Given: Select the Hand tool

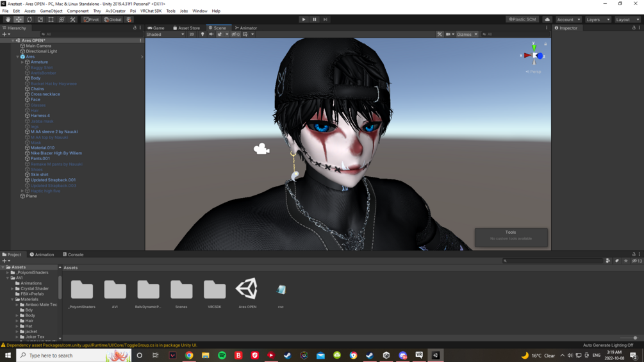Looking at the screenshot, I should coord(8,19).
